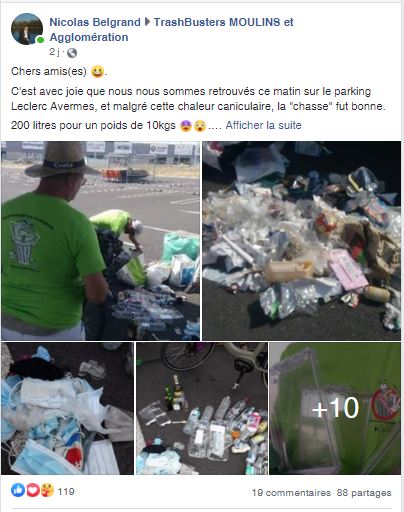
Task: Click the arrow between author and group
Action: (x=147, y=22)
